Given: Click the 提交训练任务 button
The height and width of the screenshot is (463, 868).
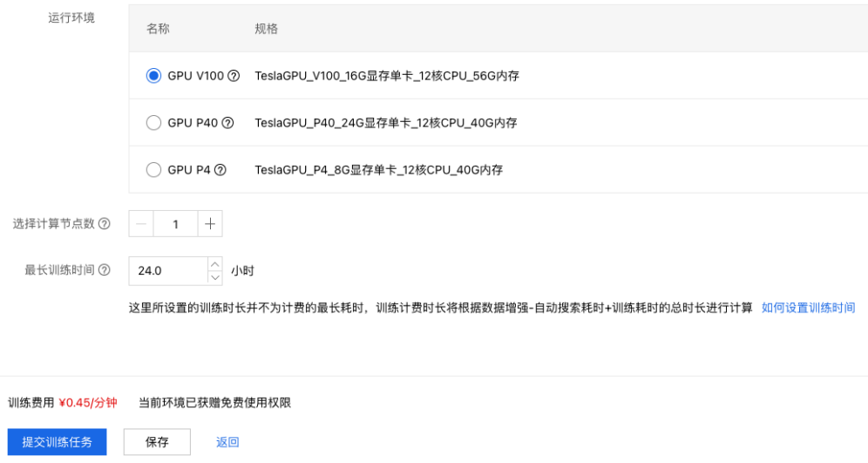Looking at the screenshot, I should (x=57, y=442).
